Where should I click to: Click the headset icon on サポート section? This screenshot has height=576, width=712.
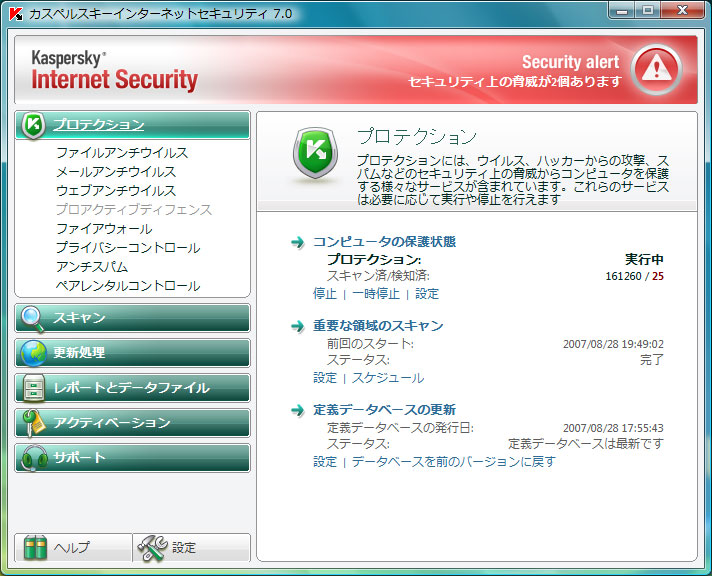(34, 458)
